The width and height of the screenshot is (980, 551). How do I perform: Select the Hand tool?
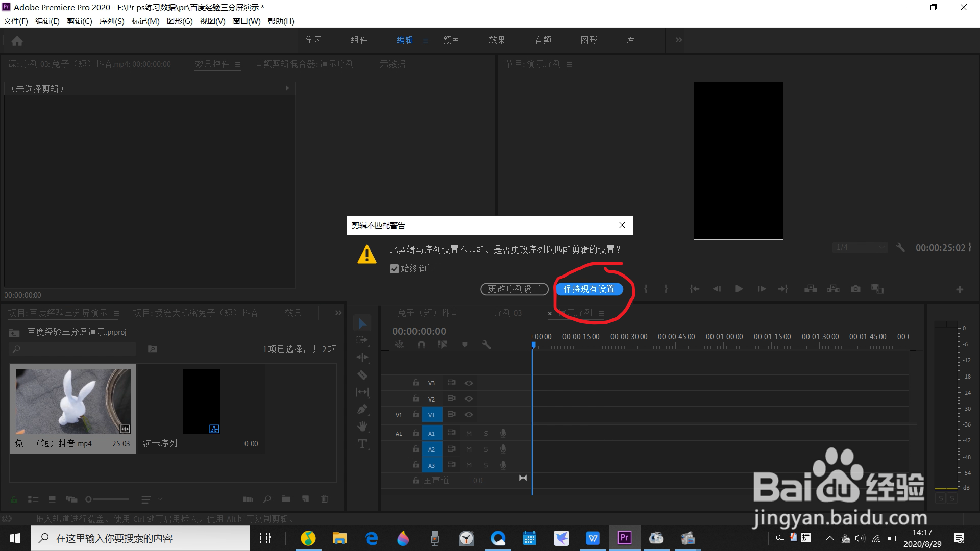tap(362, 426)
